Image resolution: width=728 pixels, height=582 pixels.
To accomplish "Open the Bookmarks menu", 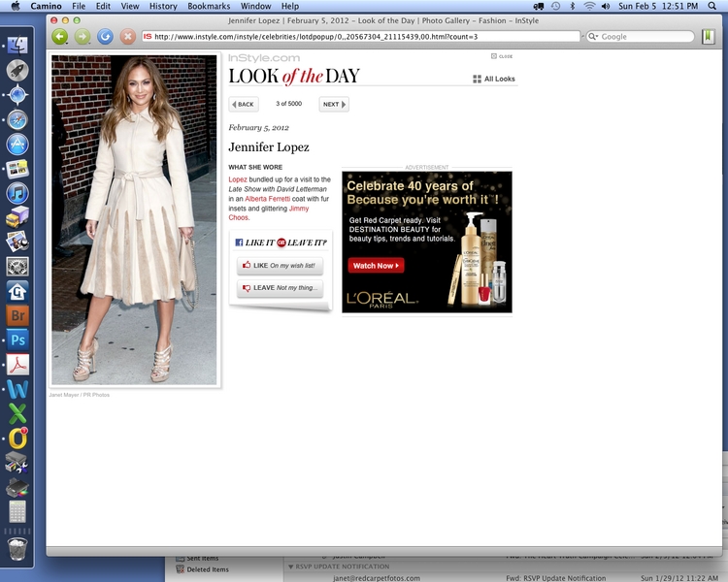I will (x=209, y=6).
